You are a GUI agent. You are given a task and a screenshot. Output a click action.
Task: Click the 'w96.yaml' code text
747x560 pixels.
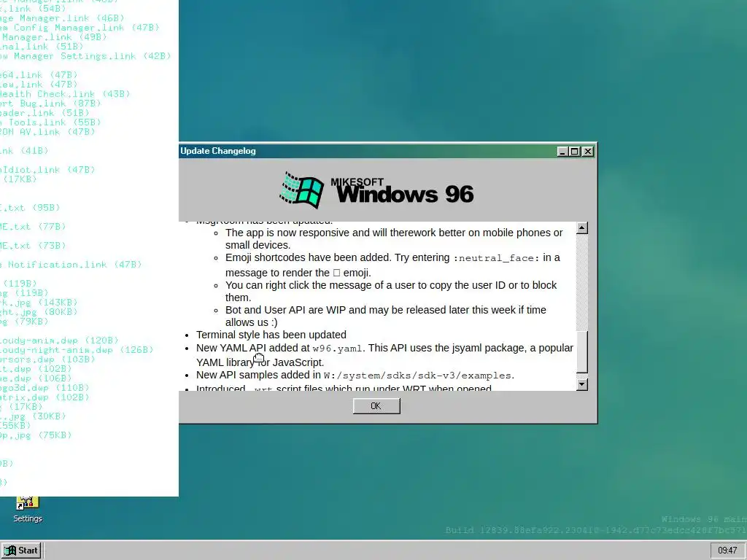click(x=338, y=349)
